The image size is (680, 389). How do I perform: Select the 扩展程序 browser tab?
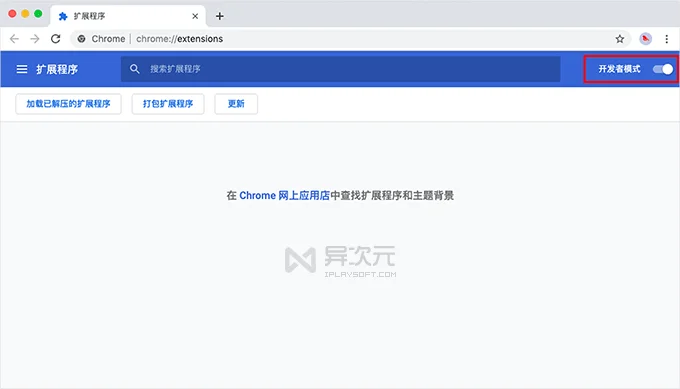click(128, 16)
